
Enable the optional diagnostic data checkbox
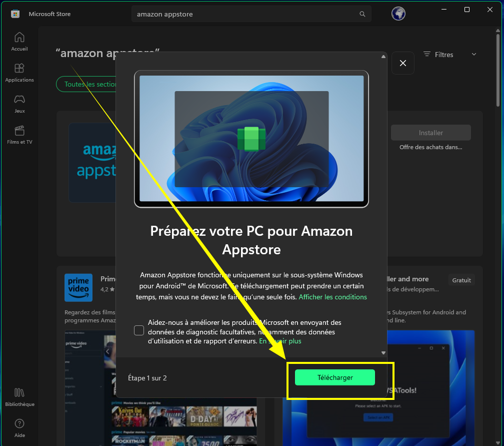pyautogui.click(x=139, y=330)
